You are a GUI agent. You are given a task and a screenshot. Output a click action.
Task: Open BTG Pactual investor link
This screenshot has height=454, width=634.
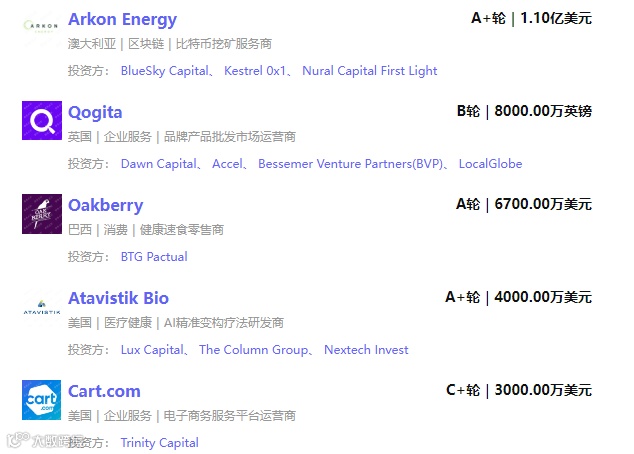[x=154, y=257]
